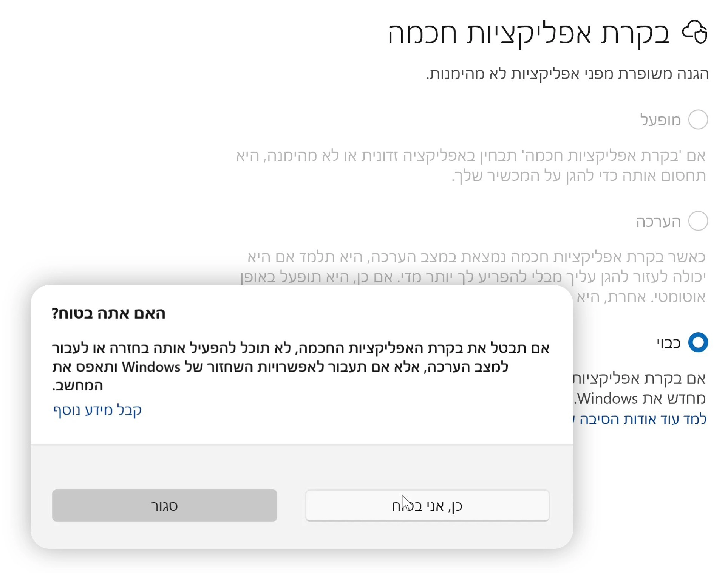
Task: Confirm by clicking "כן, אני בטוח"
Action: pos(427,505)
